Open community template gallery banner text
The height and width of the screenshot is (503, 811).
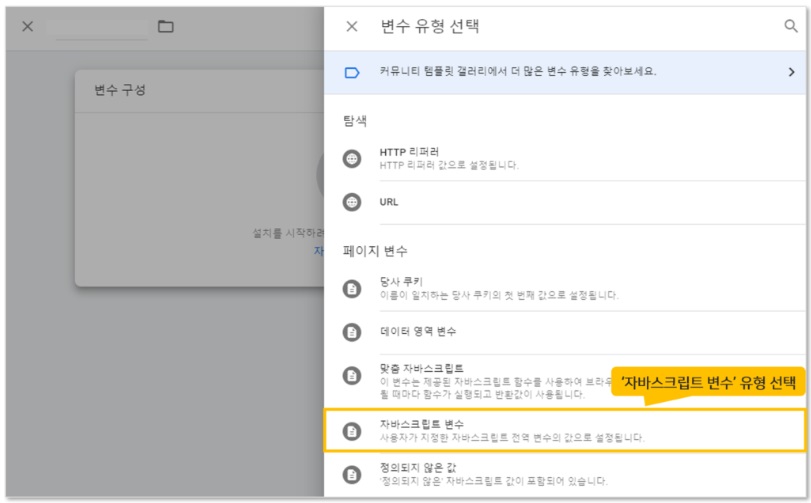click(518, 71)
